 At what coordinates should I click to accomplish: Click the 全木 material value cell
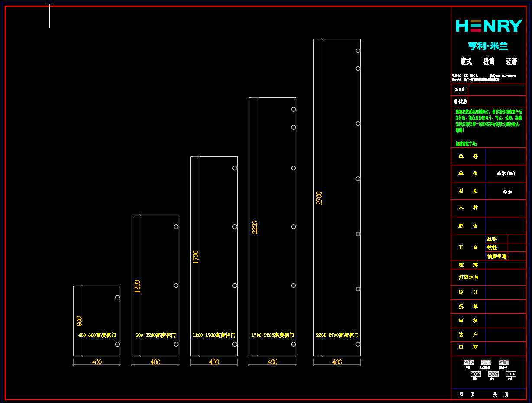click(507, 192)
